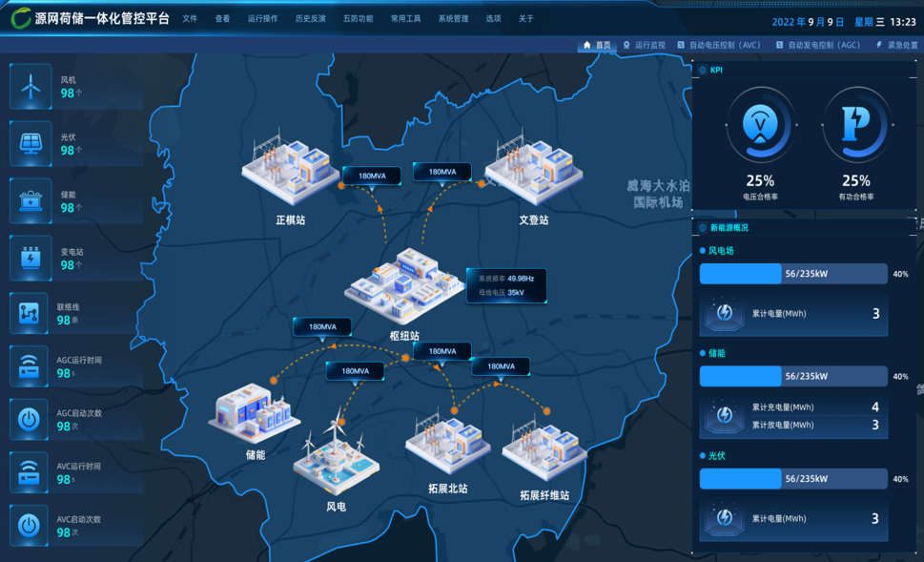Select the 枢纽站 hub station on map
The image size is (924, 562).
coord(403,286)
